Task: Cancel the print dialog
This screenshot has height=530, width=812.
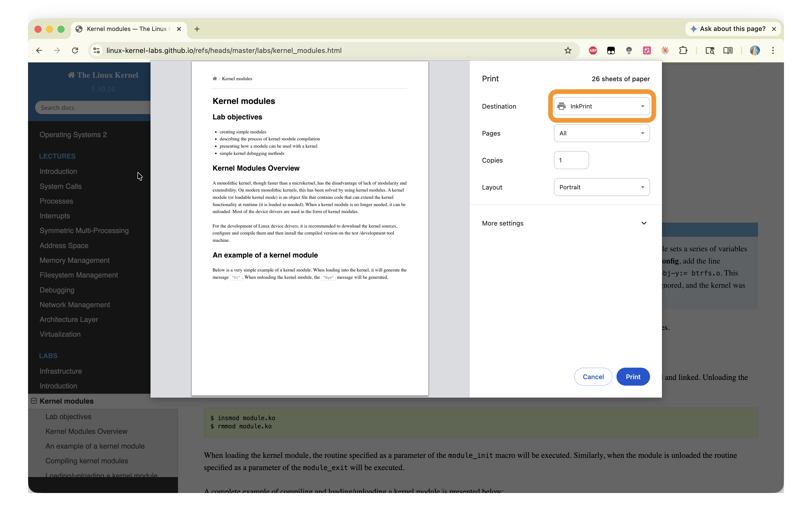Action: pyautogui.click(x=593, y=377)
